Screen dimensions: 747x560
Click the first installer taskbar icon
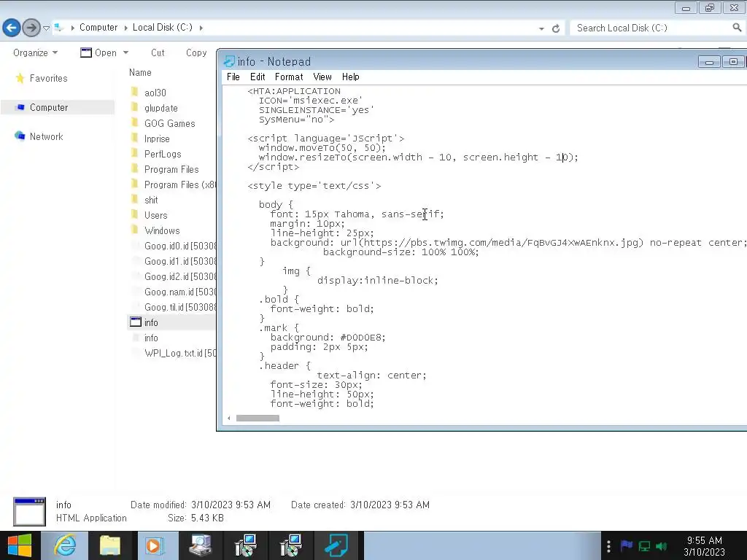(246, 545)
